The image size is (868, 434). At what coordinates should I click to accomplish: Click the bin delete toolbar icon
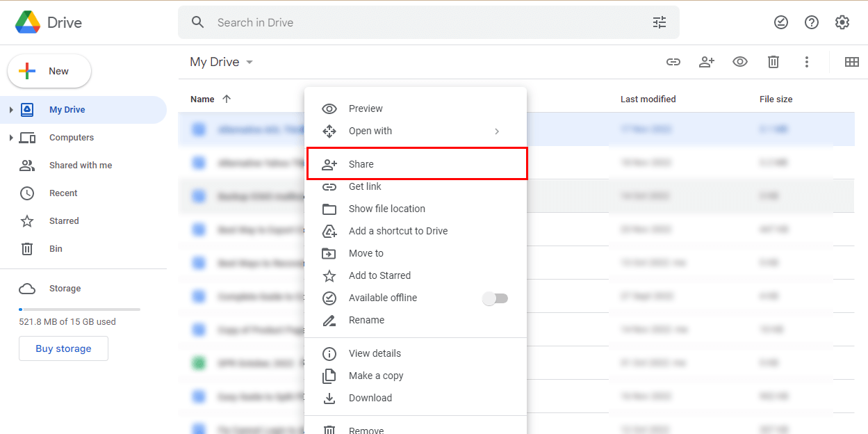(x=773, y=62)
